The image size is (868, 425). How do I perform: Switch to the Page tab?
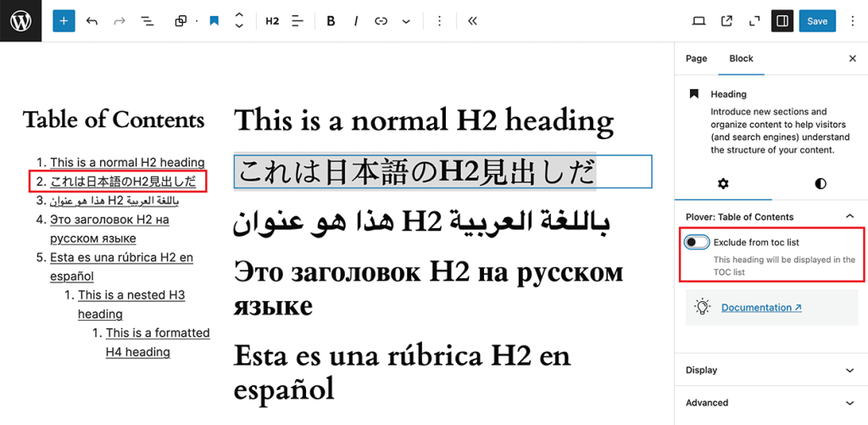pos(696,59)
